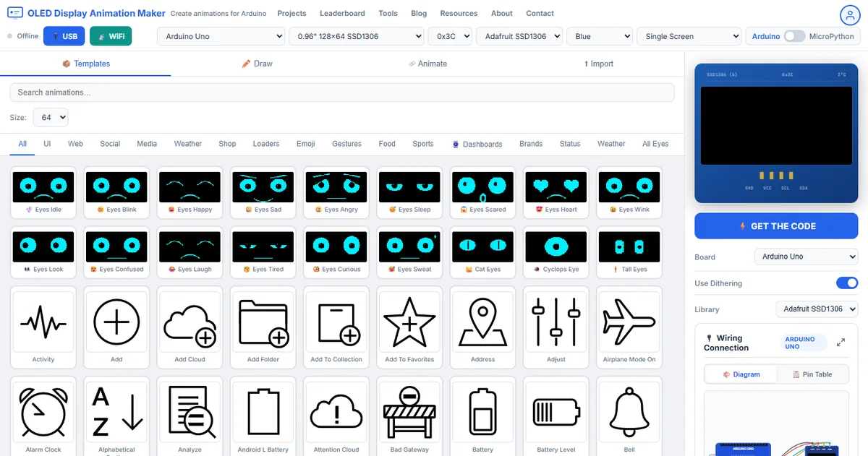
Task: Select the Add plus-circle icon template
Action: click(x=116, y=327)
